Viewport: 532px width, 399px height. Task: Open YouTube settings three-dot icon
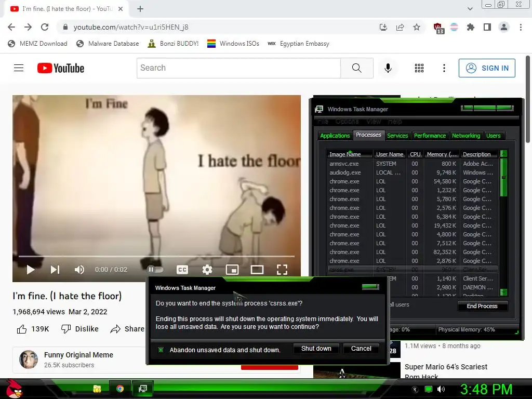[x=444, y=68]
